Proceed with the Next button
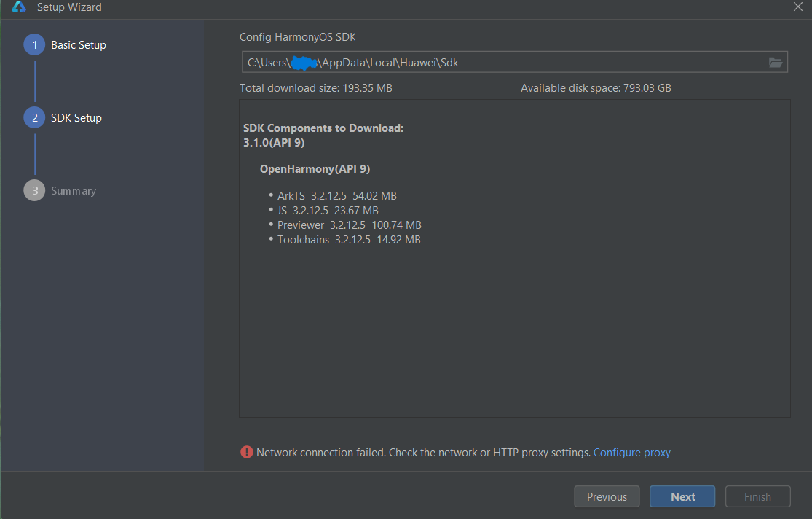The image size is (812, 519). [x=682, y=496]
